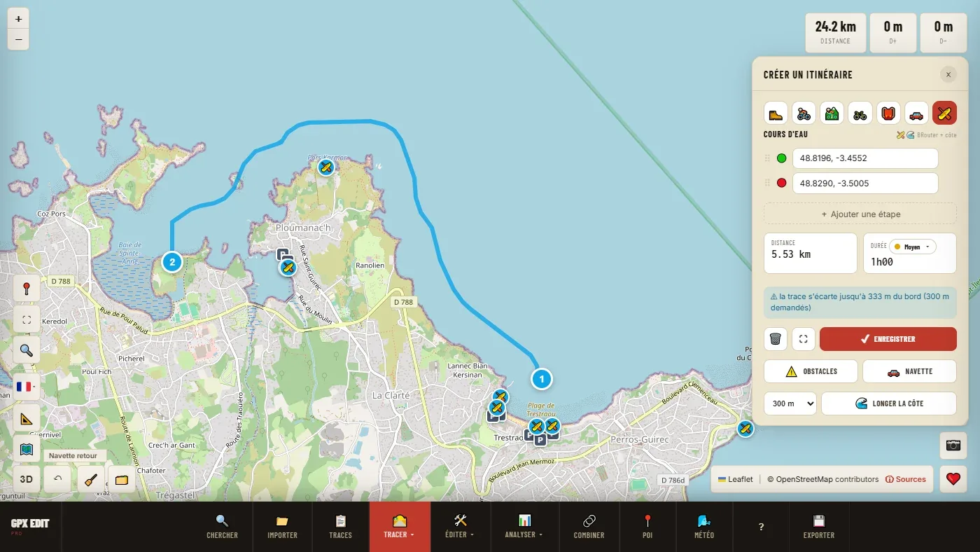The width and height of the screenshot is (980, 552).
Task: Select the hiking boot routing profile
Action: [x=776, y=113]
